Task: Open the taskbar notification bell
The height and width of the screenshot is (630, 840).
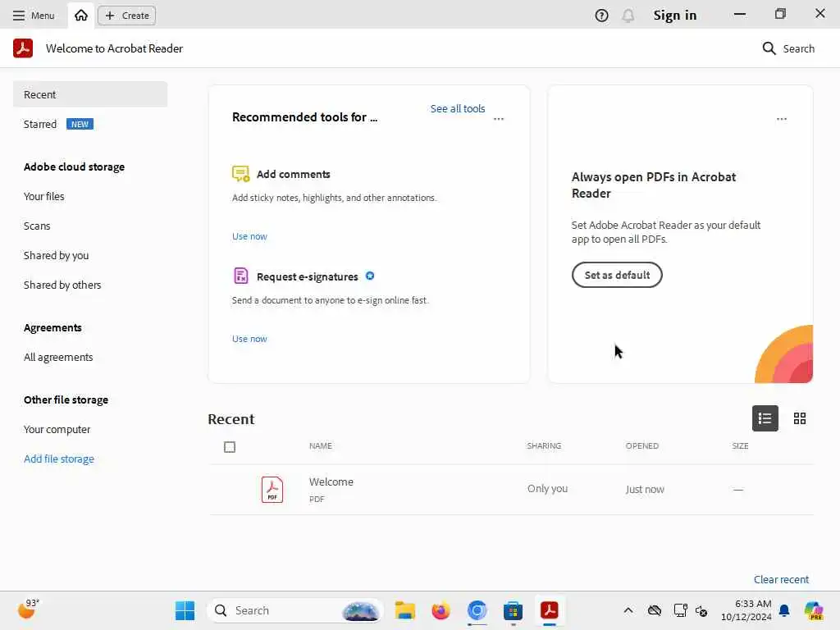Action: pos(784,610)
